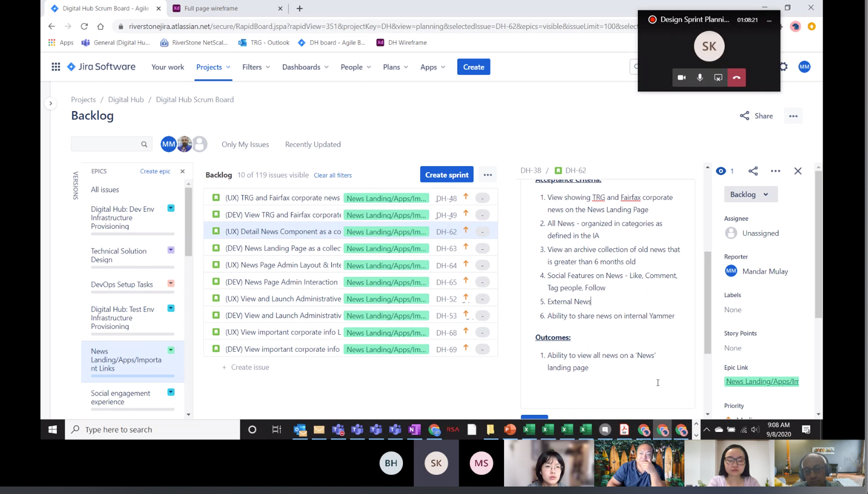Close the DH-62 issue detail panel

tap(798, 171)
